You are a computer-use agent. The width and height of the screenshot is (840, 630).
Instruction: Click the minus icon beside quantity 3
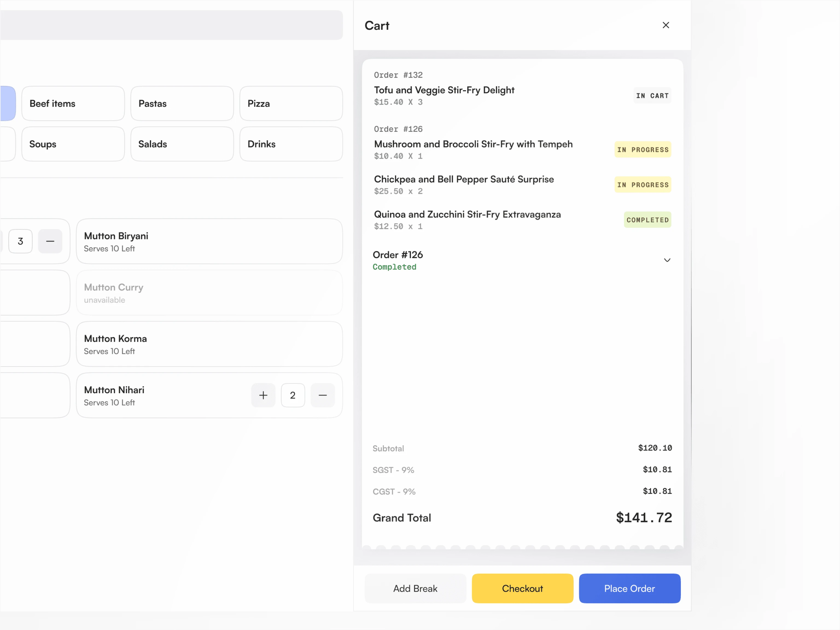[x=50, y=241]
